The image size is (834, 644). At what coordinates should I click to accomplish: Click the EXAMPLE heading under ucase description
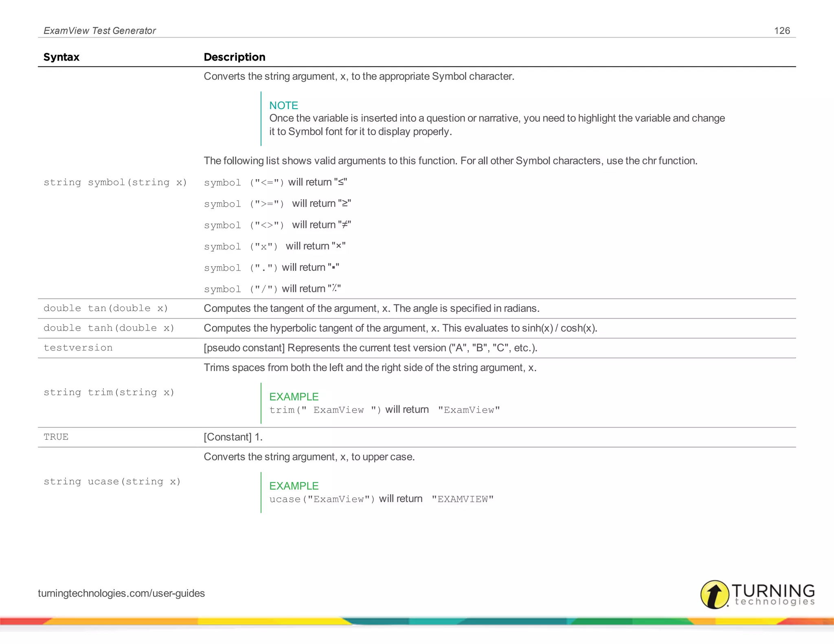point(294,486)
